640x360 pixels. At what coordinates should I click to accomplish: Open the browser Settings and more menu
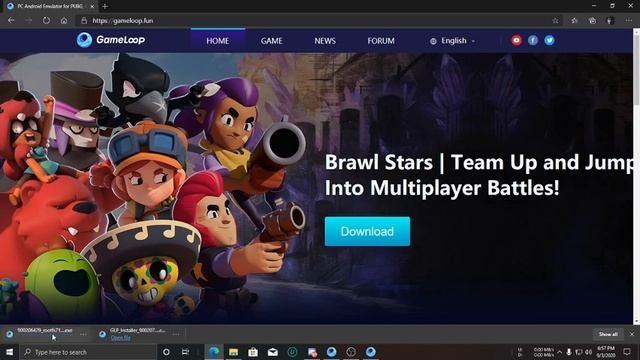[628, 20]
